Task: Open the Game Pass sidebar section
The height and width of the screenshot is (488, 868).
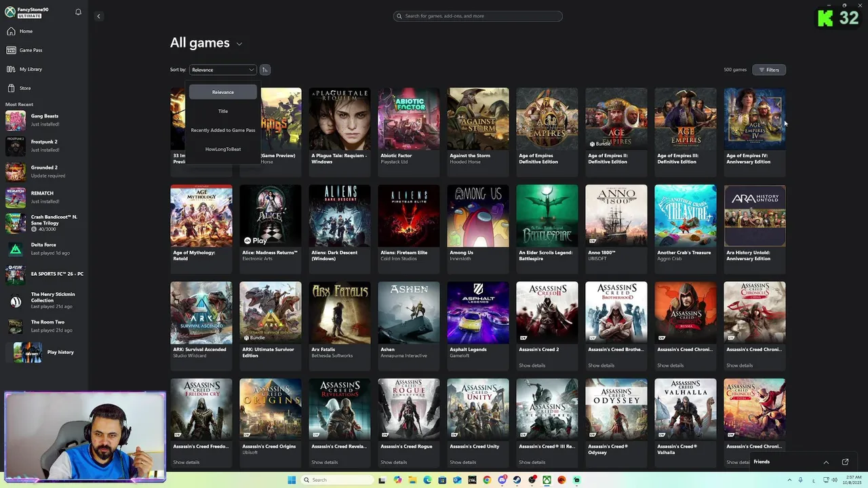Action: (44, 50)
